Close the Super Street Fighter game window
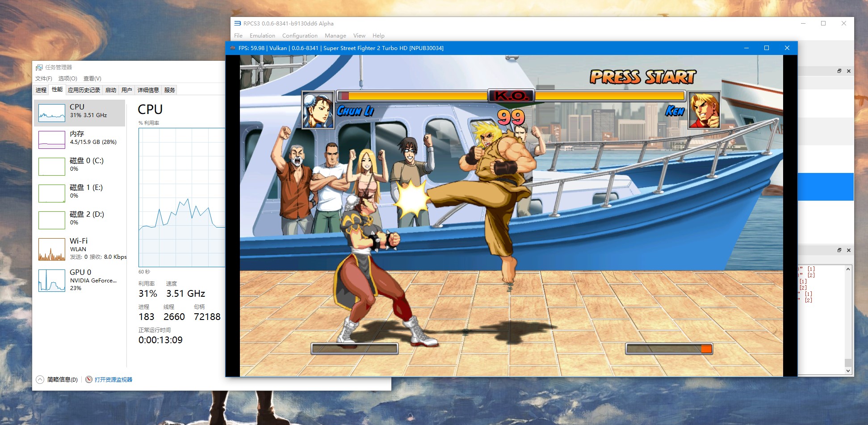Viewport: 868px width, 425px height. 787,48
